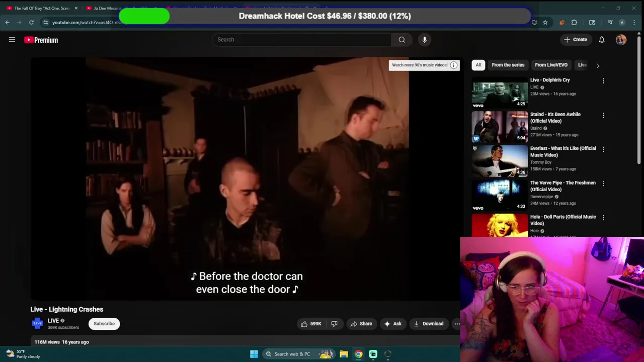This screenshot has width=644, height=362.
Task: Go back in the browser
Action: pos(7,22)
